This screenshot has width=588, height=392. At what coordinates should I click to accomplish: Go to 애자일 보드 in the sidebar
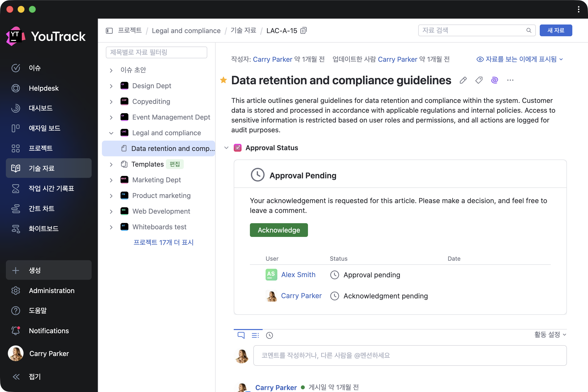pyautogui.click(x=45, y=128)
